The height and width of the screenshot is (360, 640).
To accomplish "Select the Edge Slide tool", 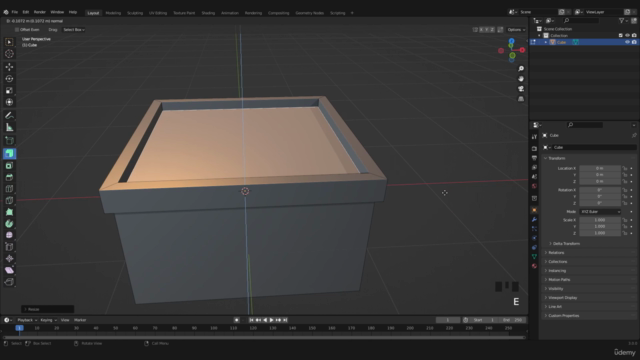I will point(9,247).
